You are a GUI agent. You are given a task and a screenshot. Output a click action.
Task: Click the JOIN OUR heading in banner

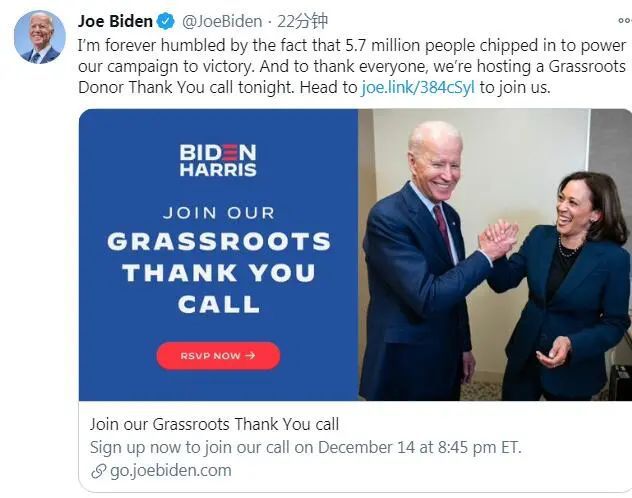click(218, 213)
